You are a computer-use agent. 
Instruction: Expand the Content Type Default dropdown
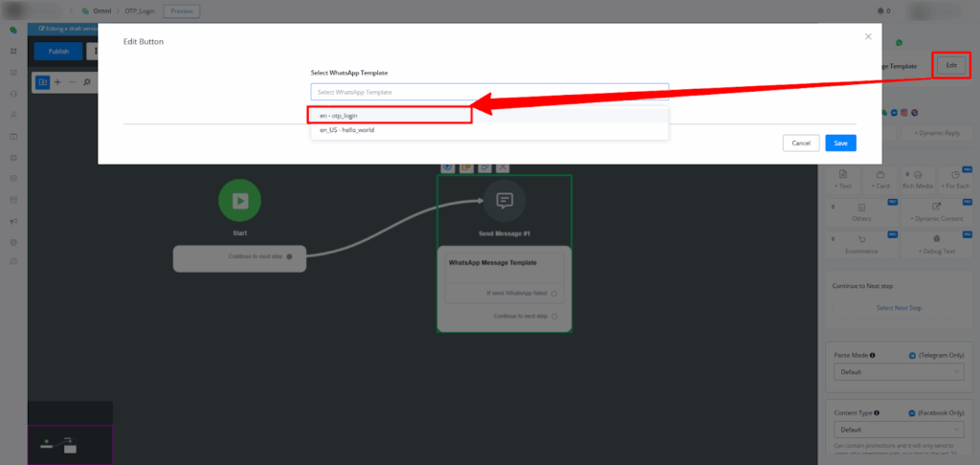[x=898, y=431]
